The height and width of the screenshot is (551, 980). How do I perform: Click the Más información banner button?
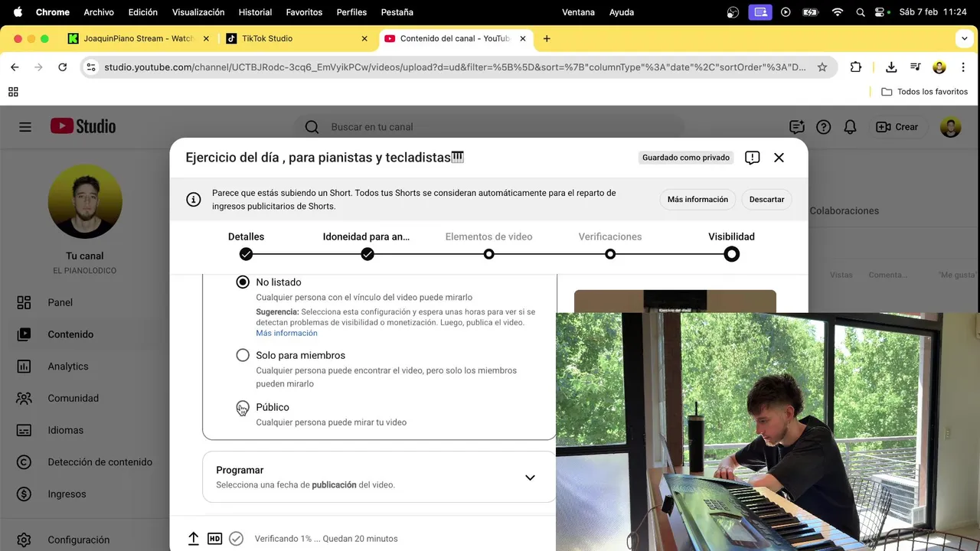[x=697, y=200]
